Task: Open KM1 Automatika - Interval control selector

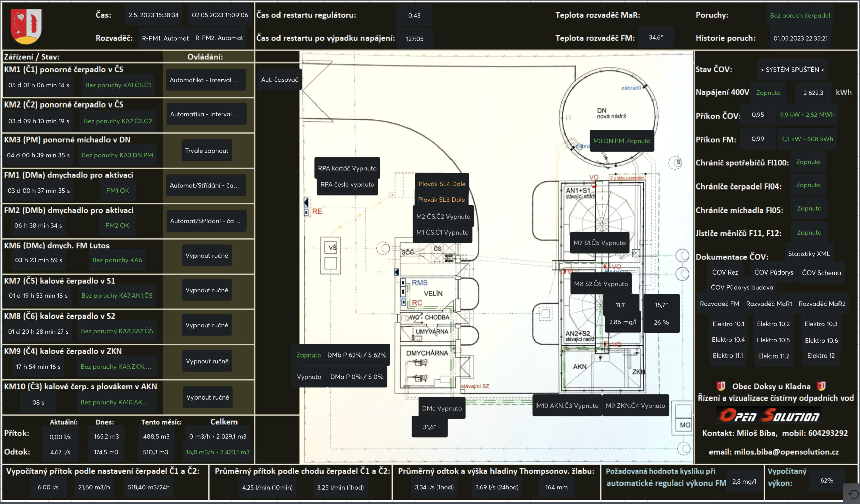Action: click(206, 80)
